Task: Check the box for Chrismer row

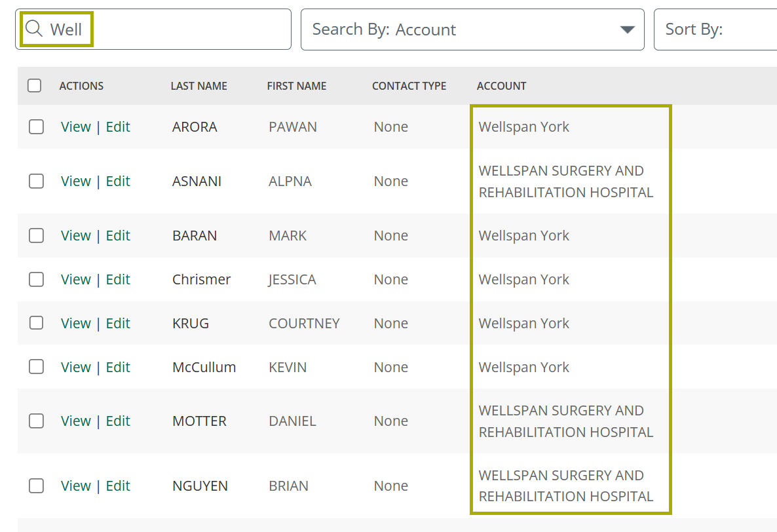Action: [36, 279]
